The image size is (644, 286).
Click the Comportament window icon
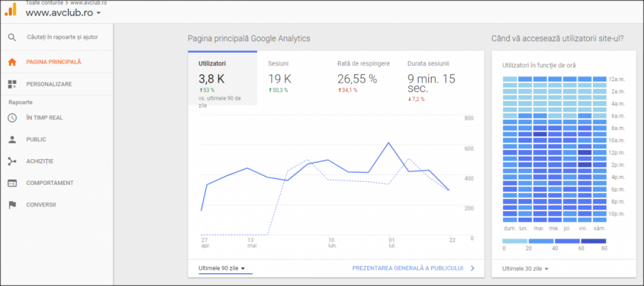(12, 183)
